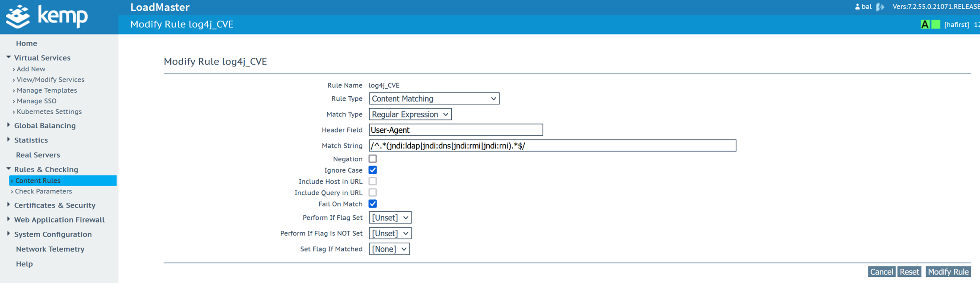Viewport: 980px width, 283px height.
Task: Open Kubernetes Settings link
Action: coord(49,112)
